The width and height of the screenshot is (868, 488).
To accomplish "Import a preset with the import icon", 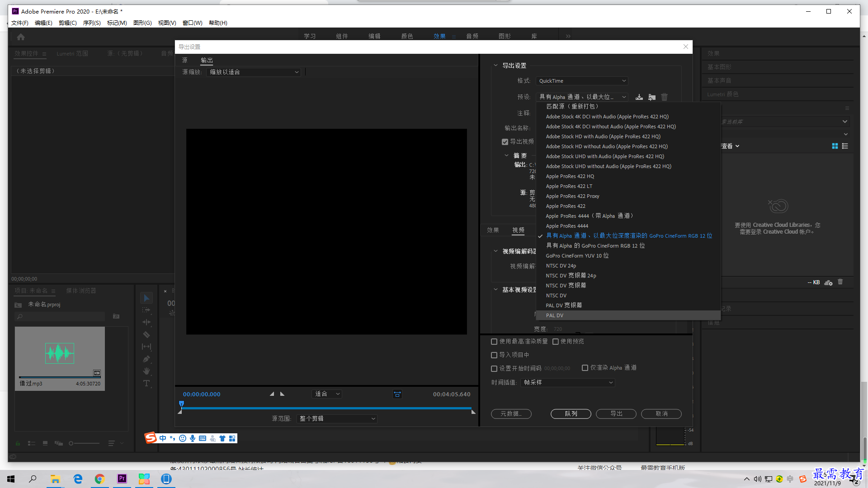I will [652, 97].
